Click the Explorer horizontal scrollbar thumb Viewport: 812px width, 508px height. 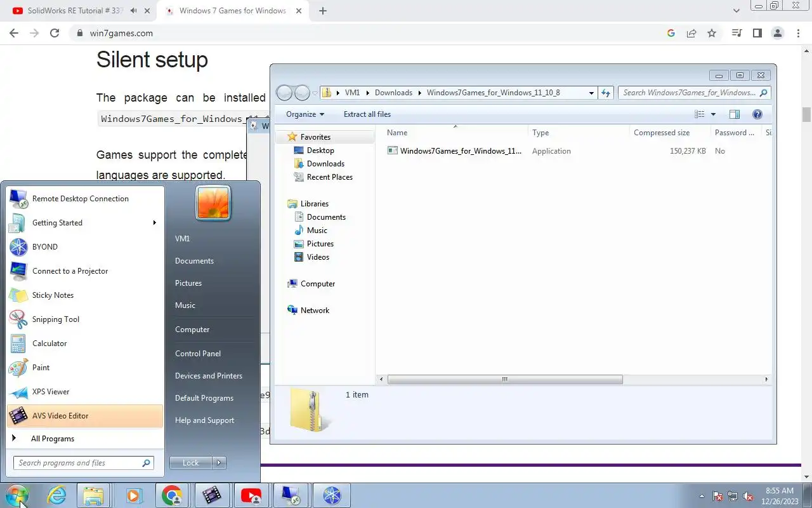(505, 379)
